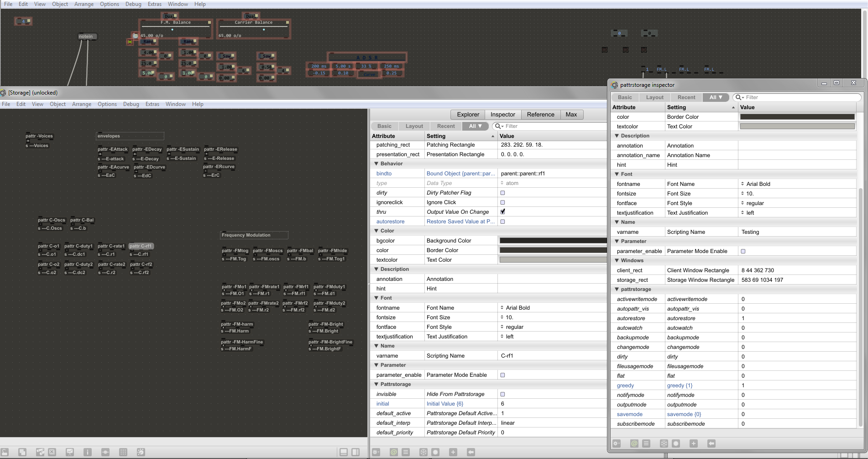Click the left arrow icon in pattrstorage inspector

pos(711,443)
